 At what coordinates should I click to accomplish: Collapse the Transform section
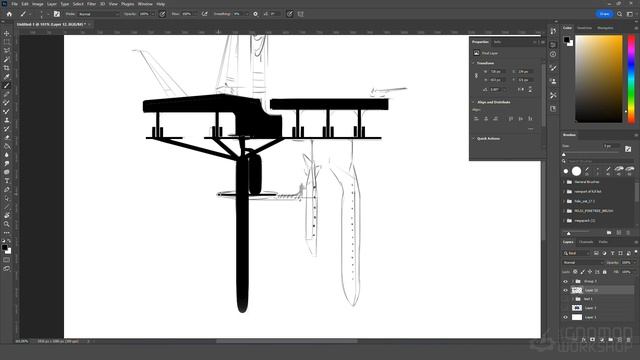pyautogui.click(x=473, y=63)
